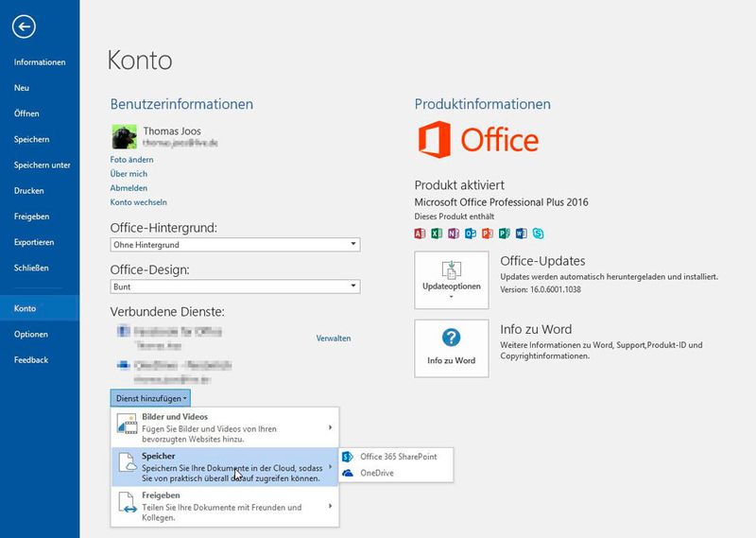Click the Thomas Joos profile photo

[x=125, y=136]
